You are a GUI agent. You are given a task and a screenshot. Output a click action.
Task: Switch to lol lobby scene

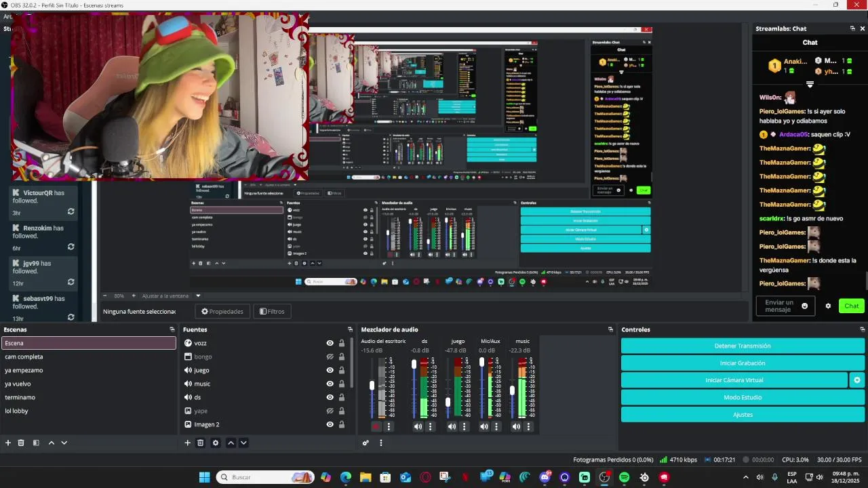click(88, 411)
